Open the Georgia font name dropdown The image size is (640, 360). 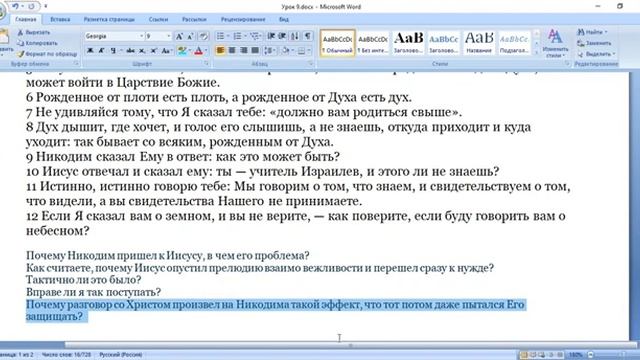point(141,36)
